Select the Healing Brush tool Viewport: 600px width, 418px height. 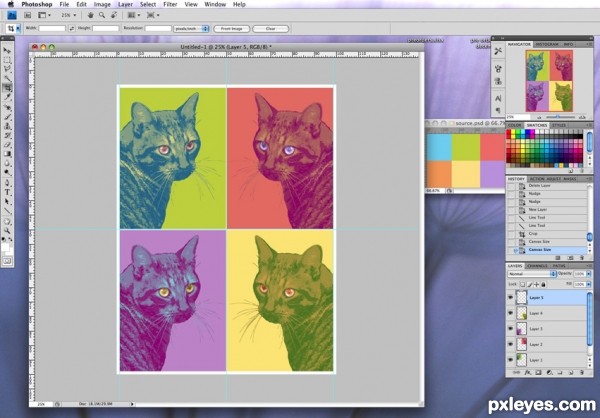click(7, 108)
